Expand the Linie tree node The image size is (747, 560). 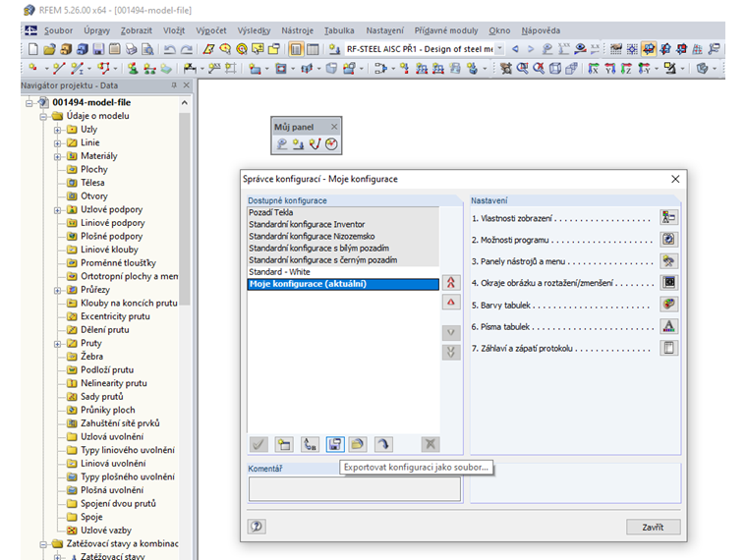tap(57, 142)
